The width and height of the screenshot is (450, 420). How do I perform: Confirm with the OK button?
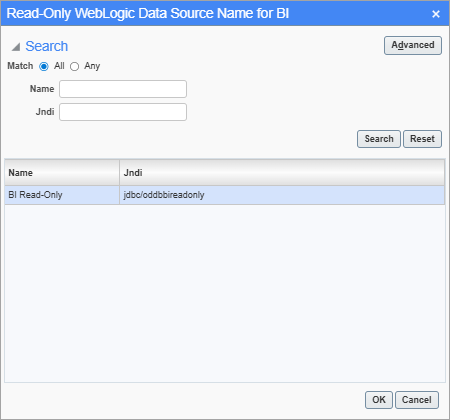click(x=379, y=400)
